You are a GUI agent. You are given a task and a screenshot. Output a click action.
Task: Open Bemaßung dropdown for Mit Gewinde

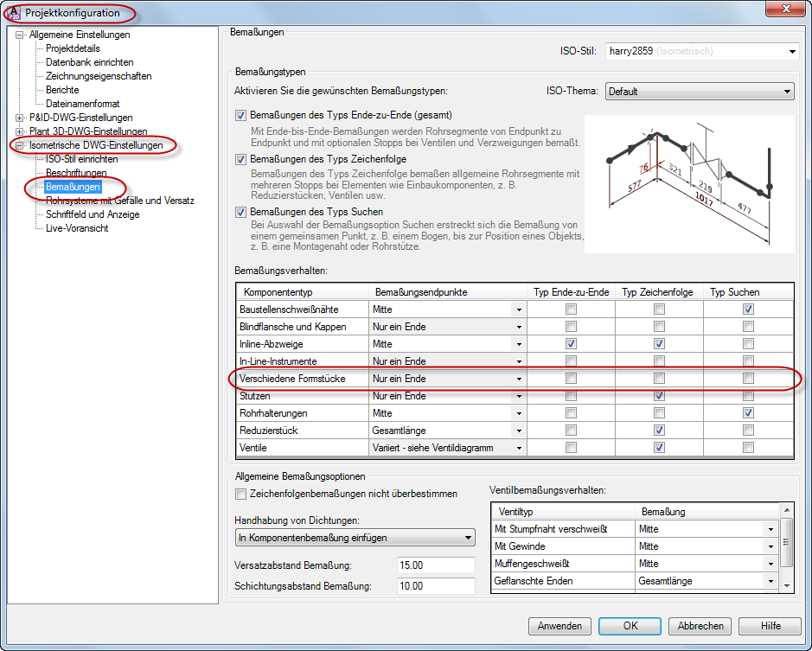[770, 547]
